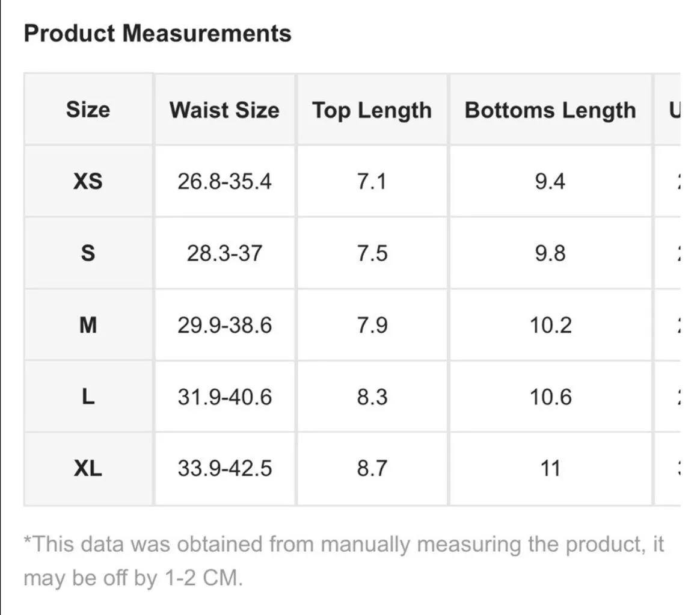Select bottoms length value 10.2
The image size is (700, 615).
(x=550, y=325)
